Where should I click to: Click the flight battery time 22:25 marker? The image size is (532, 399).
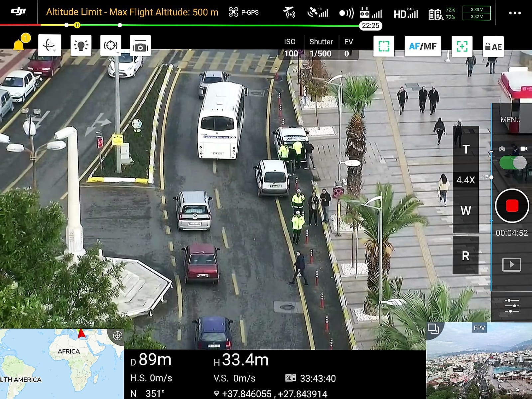(x=370, y=26)
